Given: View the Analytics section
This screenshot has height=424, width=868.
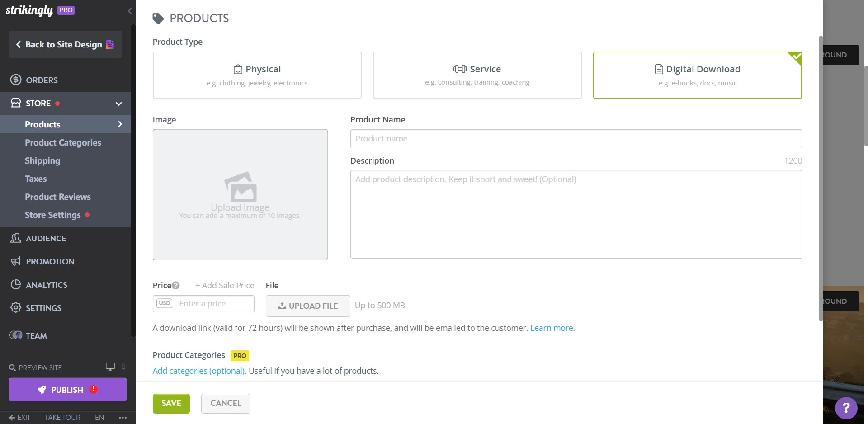Looking at the screenshot, I should (45, 285).
